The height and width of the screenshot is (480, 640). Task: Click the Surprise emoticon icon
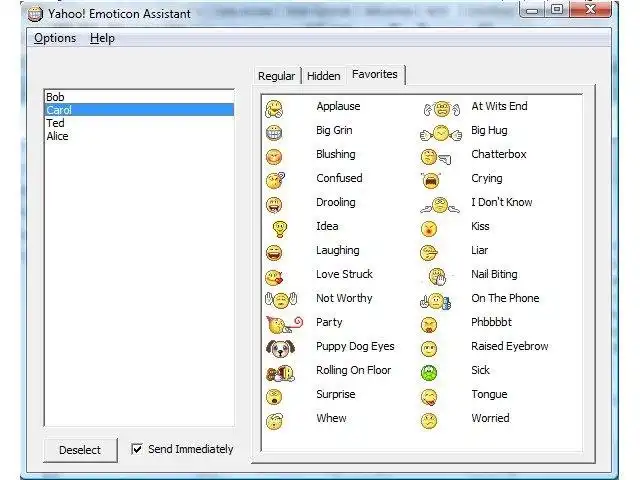click(x=274, y=396)
